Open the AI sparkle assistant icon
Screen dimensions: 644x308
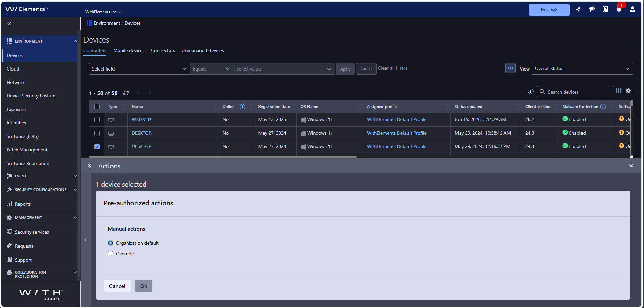tap(578, 9)
